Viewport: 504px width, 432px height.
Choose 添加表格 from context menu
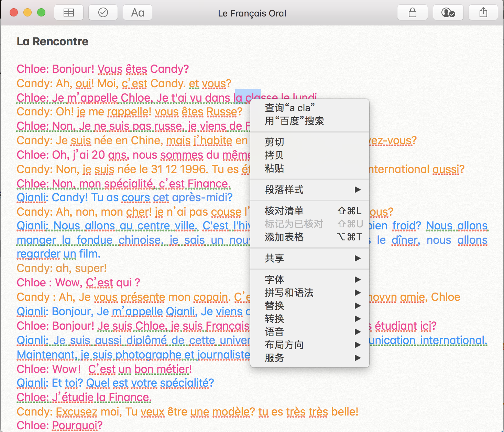[310, 237]
